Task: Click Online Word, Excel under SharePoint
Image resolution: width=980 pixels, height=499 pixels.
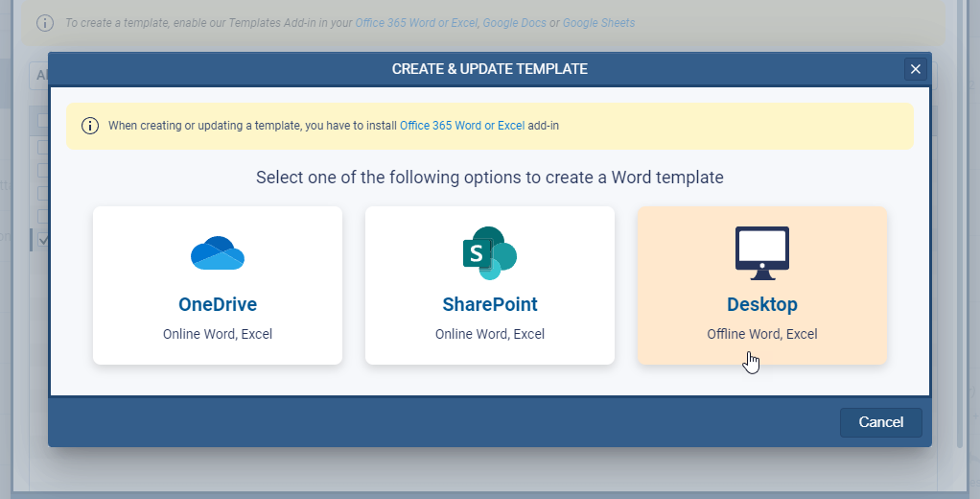Action: (489, 334)
